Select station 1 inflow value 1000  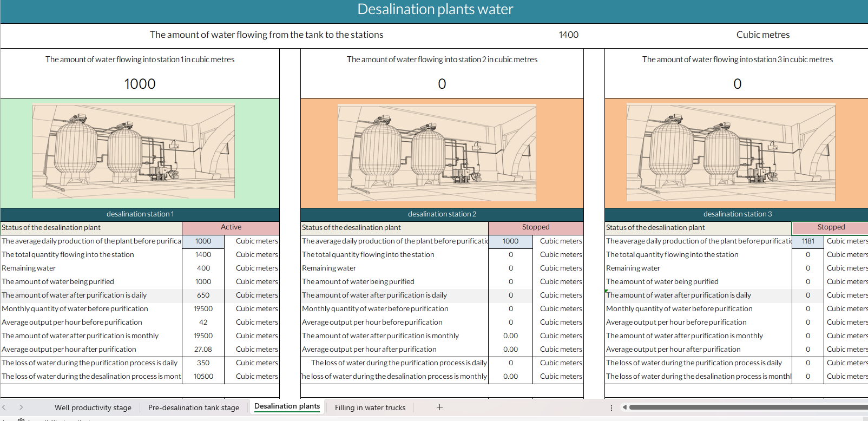tap(140, 84)
